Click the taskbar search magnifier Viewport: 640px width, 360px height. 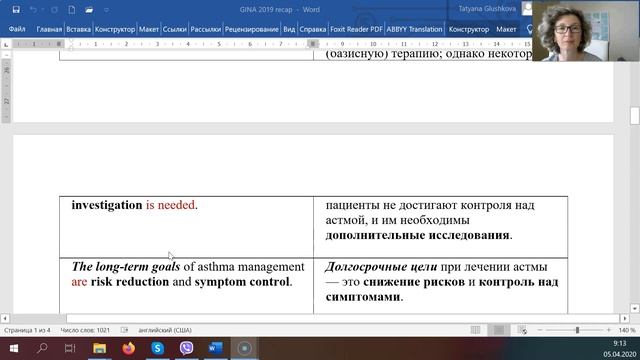click(42, 348)
